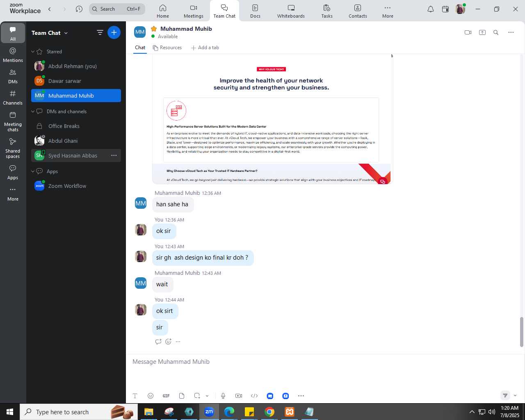Viewport: 525px width, 420px height.
Task: Click the blue new chat plus button
Action: [x=114, y=32]
